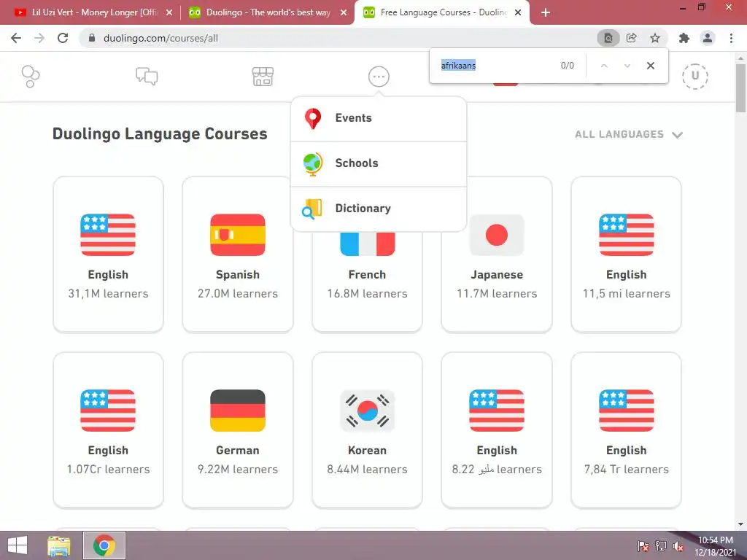747x560 pixels.
Task: Click the Korean flag icon
Action: tap(368, 411)
